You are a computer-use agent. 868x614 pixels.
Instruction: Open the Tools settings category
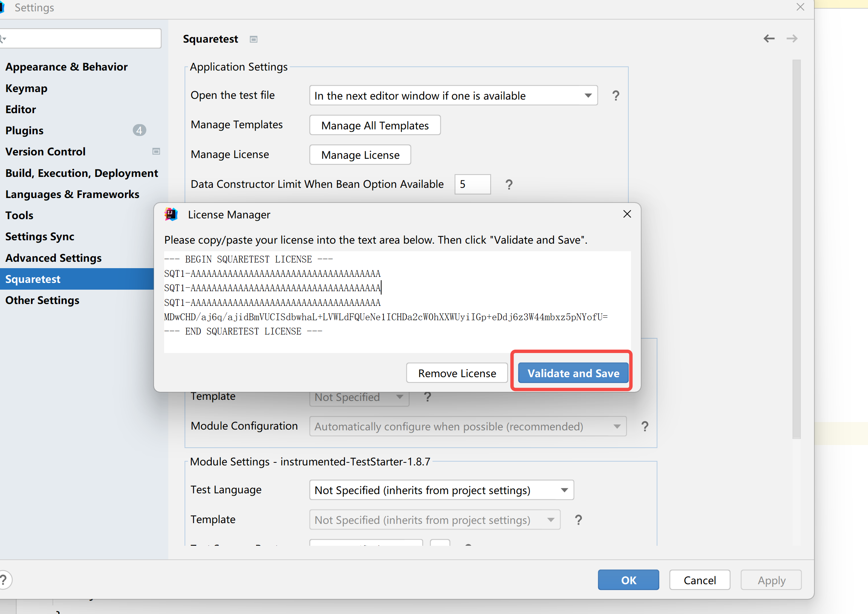tap(19, 215)
